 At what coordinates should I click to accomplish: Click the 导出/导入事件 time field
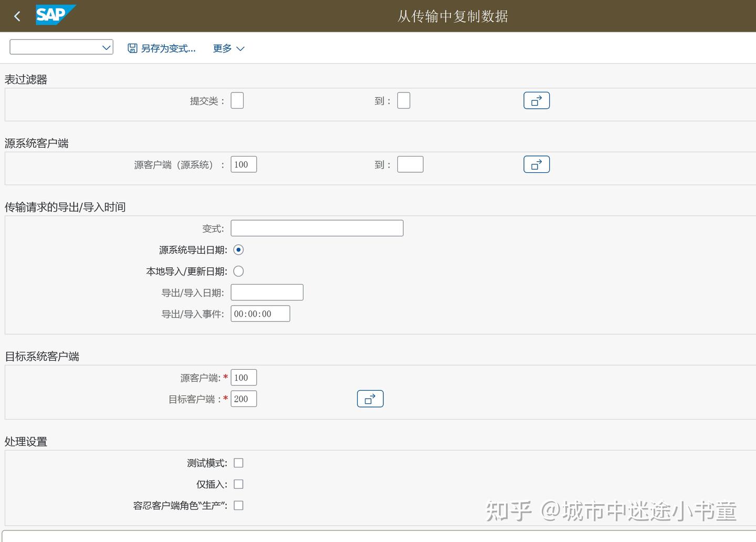(x=260, y=314)
